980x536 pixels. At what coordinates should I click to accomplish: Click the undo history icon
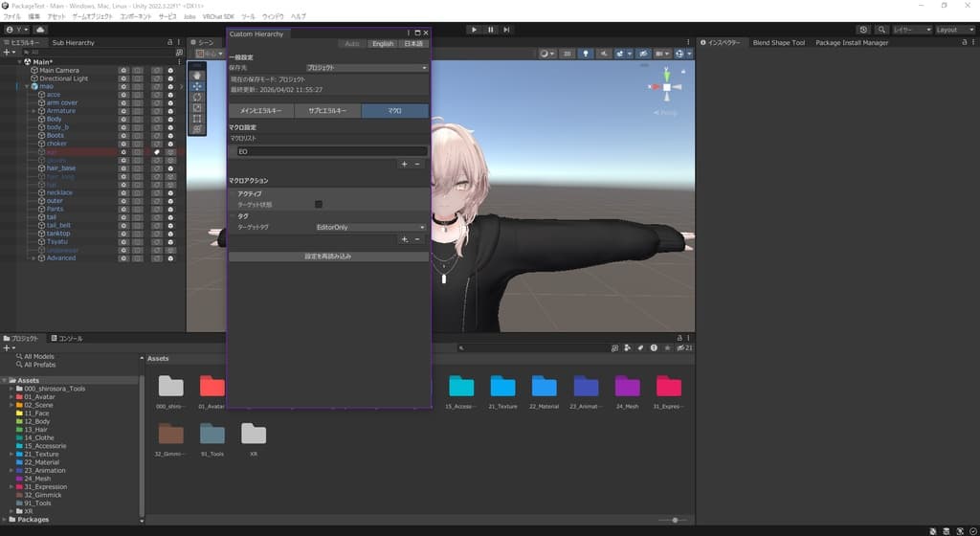(x=863, y=30)
